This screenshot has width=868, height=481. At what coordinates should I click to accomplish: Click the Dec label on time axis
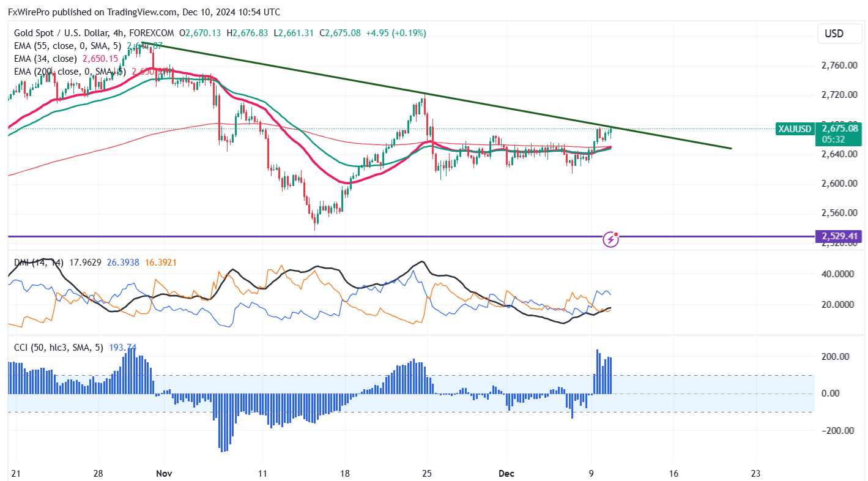coord(506,474)
